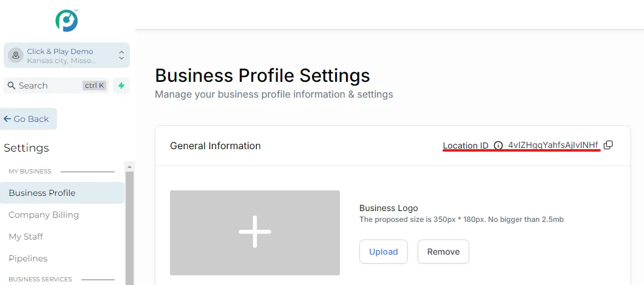
Task: Click the Upload button for business logo
Action: pos(384,252)
